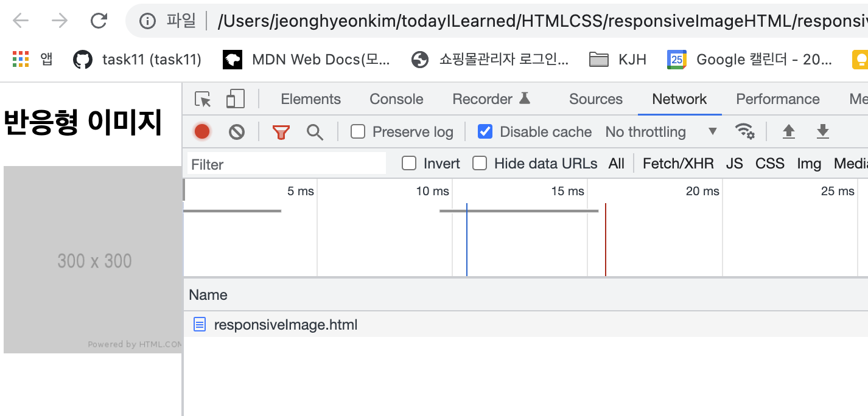Open the network search magnifier
The width and height of the screenshot is (868, 416).
coord(315,132)
